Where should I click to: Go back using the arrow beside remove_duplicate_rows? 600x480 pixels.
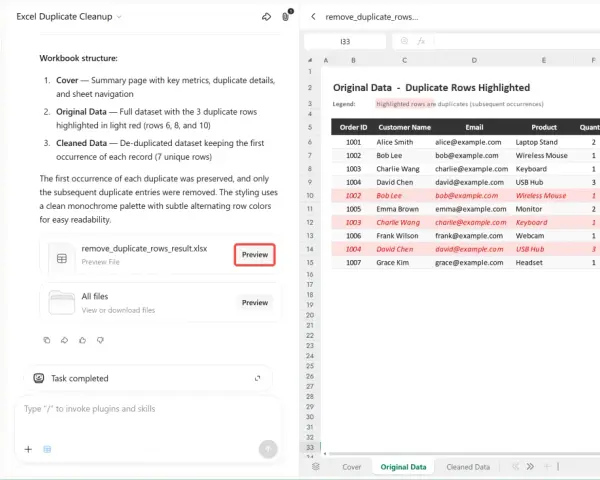pos(313,17)
